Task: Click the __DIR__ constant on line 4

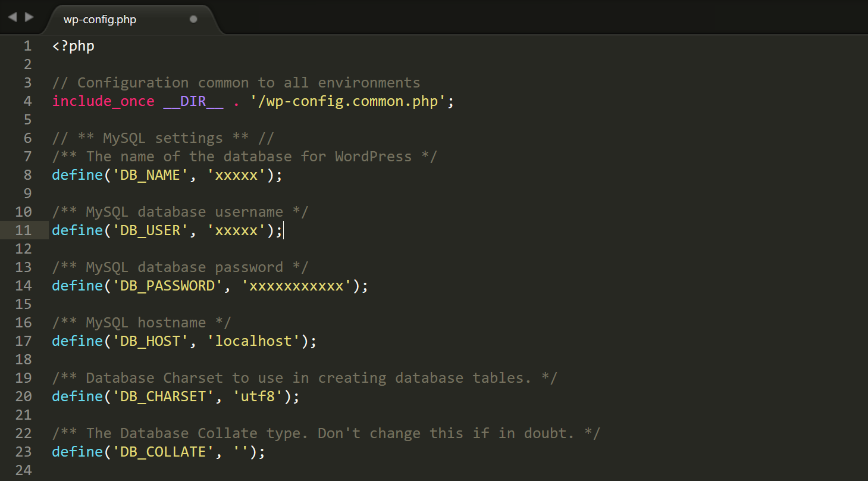Action: 192,101
